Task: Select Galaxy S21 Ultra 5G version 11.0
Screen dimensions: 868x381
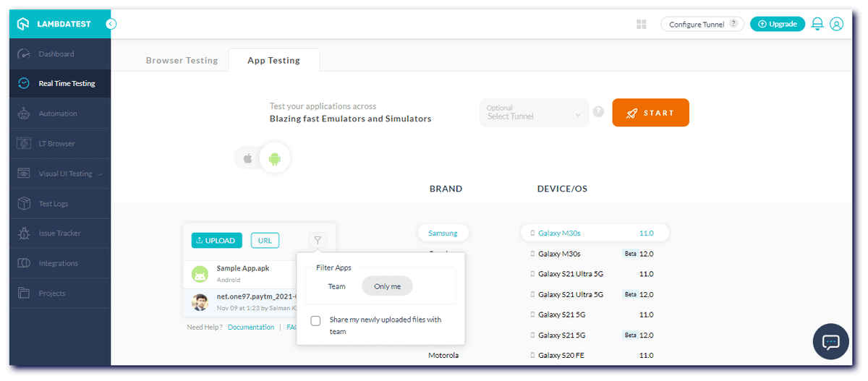Action: pos(595,274)
